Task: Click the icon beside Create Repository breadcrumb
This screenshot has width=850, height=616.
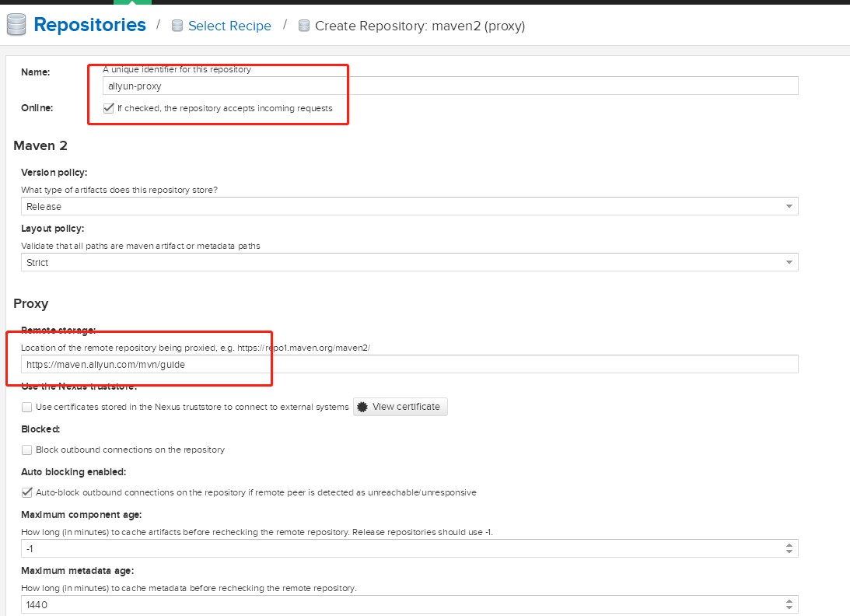Action: [304, 26]
